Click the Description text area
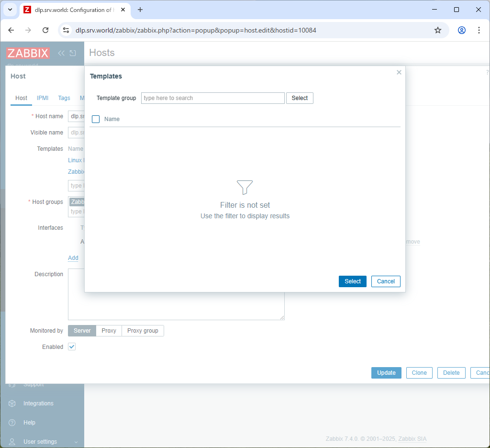490x448 pixels. 176,306
